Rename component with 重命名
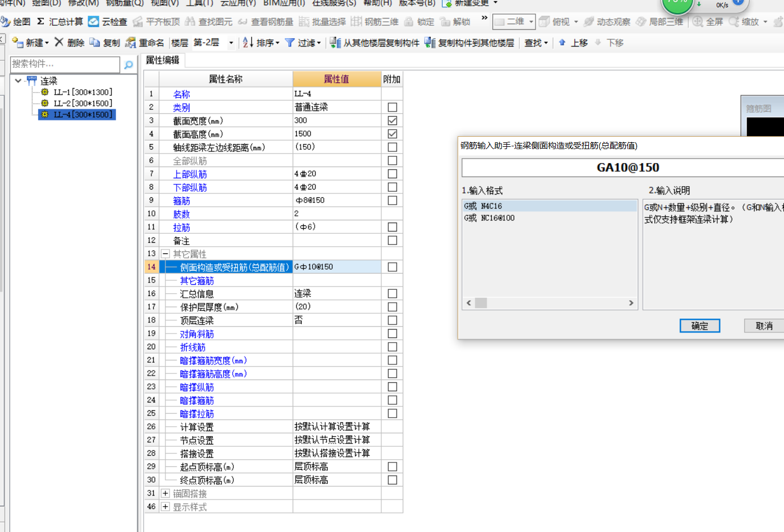This screenshot has width=784, height=532. click(145, 43)
